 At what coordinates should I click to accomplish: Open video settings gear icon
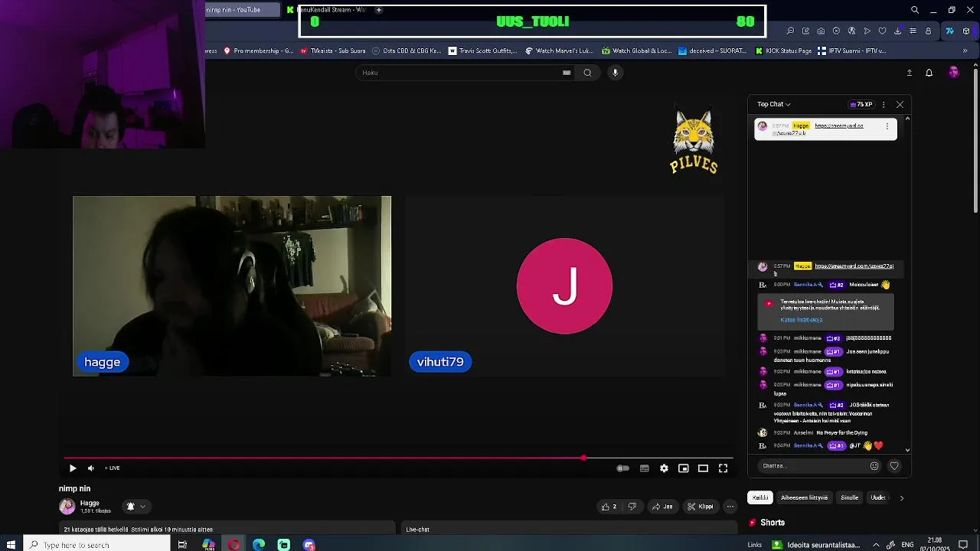(x=664, y=468)
